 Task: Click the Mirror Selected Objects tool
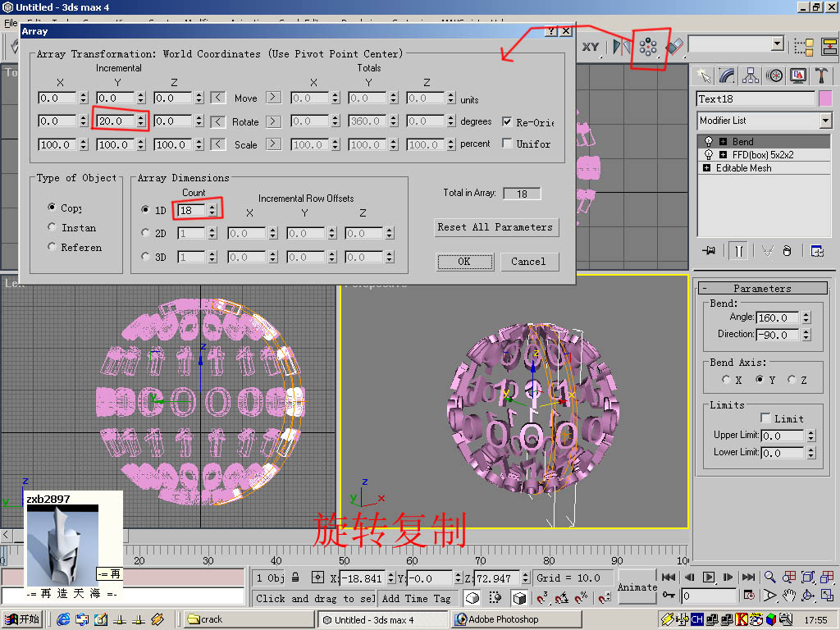click(621, 47)
